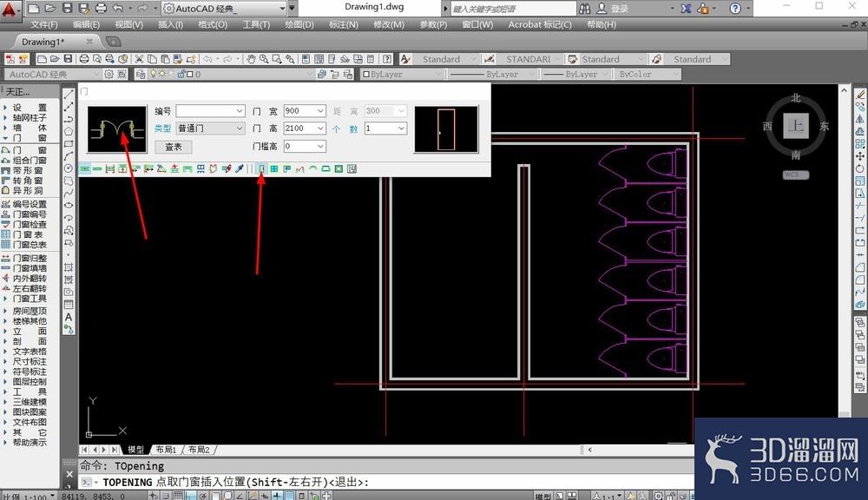Open the 门槛高 threshold height dropdown
868x500 pixels.
coord(305,146)
